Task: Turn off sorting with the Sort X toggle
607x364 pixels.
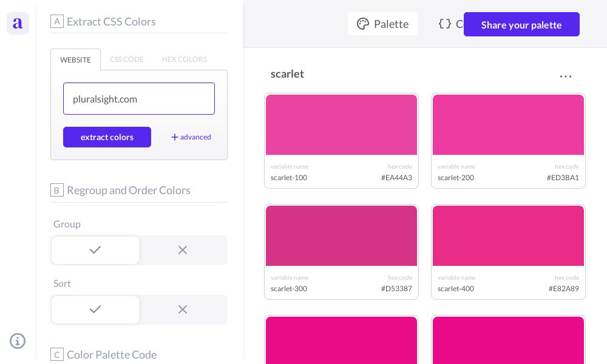Action: pyautogui.click(x=183, y=309)
